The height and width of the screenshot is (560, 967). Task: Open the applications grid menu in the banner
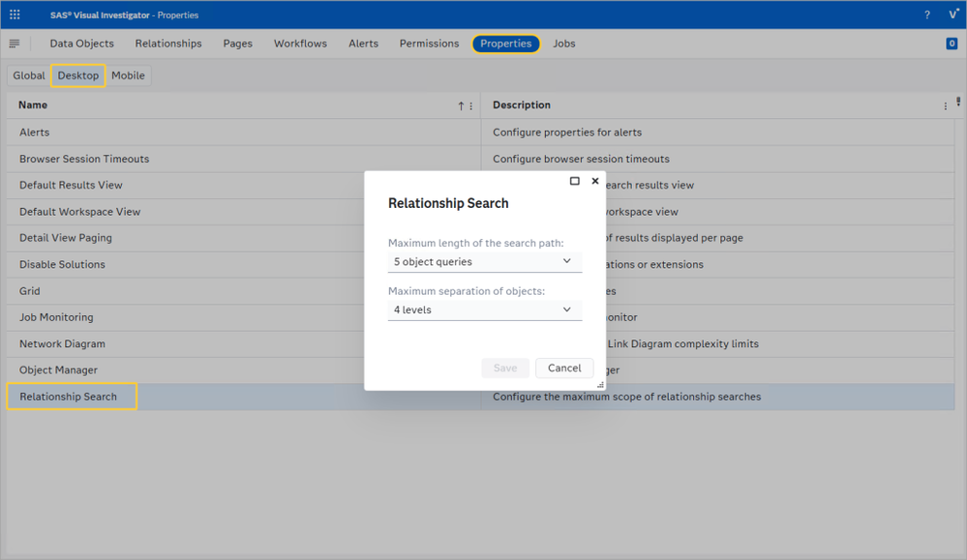tap(14, 14)
